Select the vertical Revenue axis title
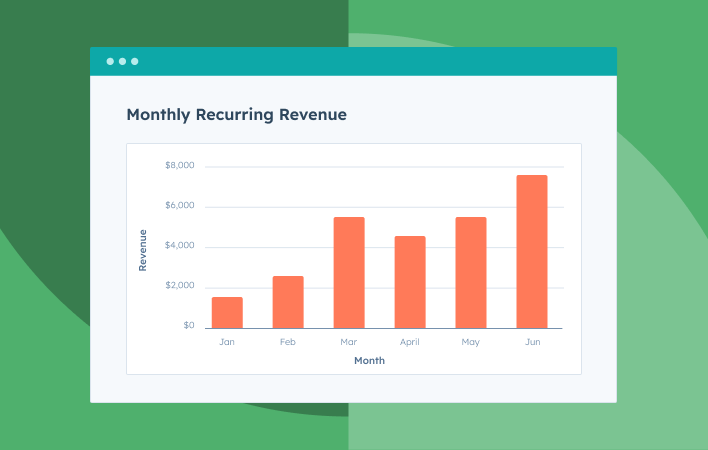The width and height of the screenshot is (708, 450). point(143,250)
